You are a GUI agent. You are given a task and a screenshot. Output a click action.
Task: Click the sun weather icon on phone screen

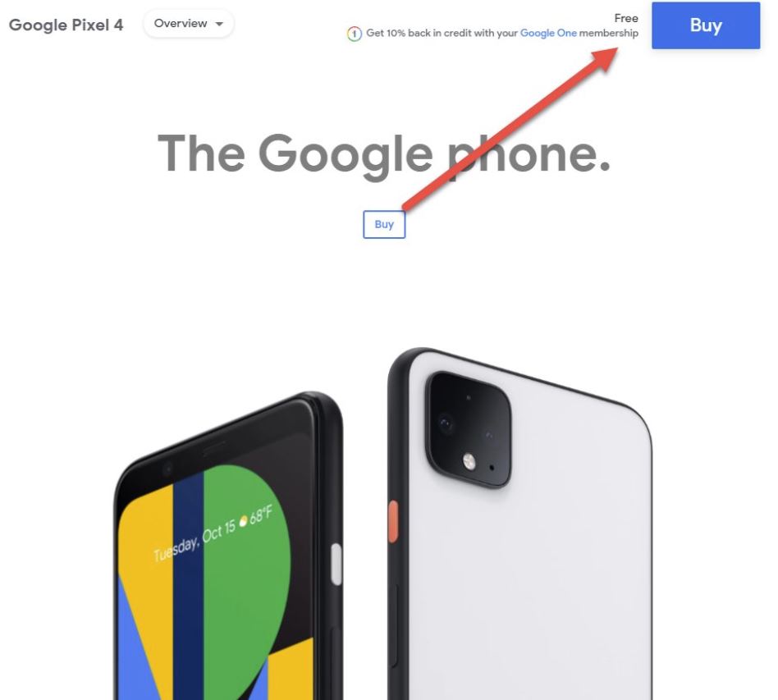click(x=243, y=521)
